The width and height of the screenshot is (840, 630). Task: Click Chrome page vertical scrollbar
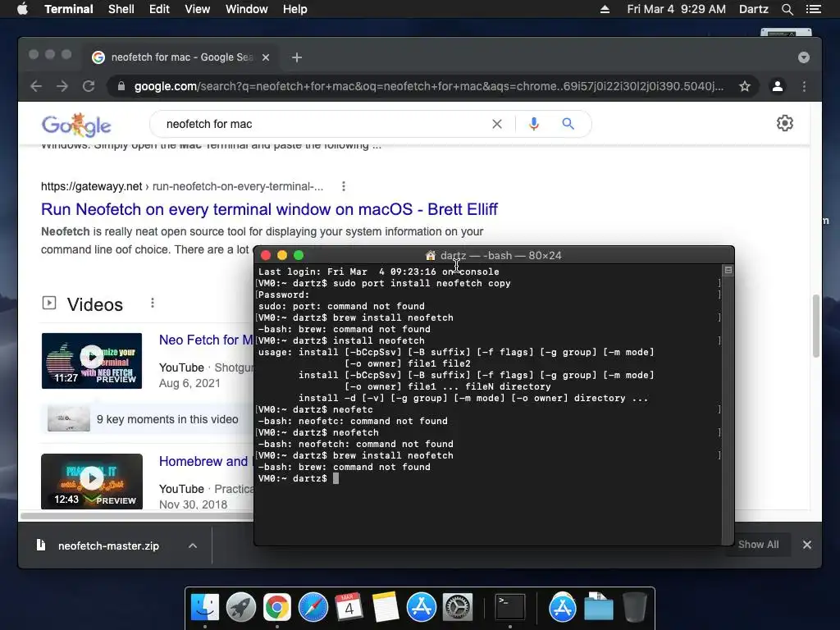coord(816,326)
